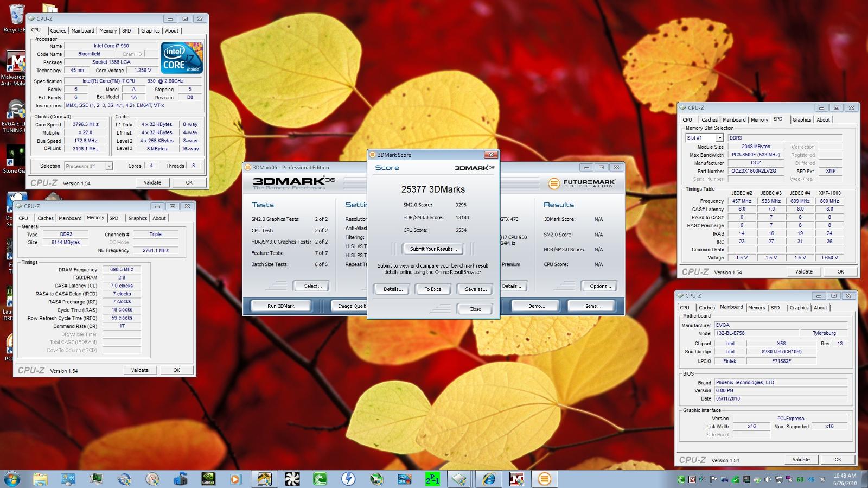Image resolution: width=868 pixels, height=488 pixels.
Task: Click the motherboard Model field 132-BL-E758
Action: click(756, 333)
